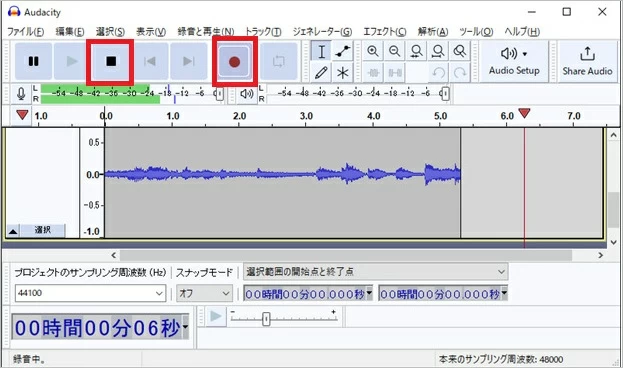Click 2.0 mark on timeline ruler
This screenshot has width=623, height=368.
click(x=239, y=116)
